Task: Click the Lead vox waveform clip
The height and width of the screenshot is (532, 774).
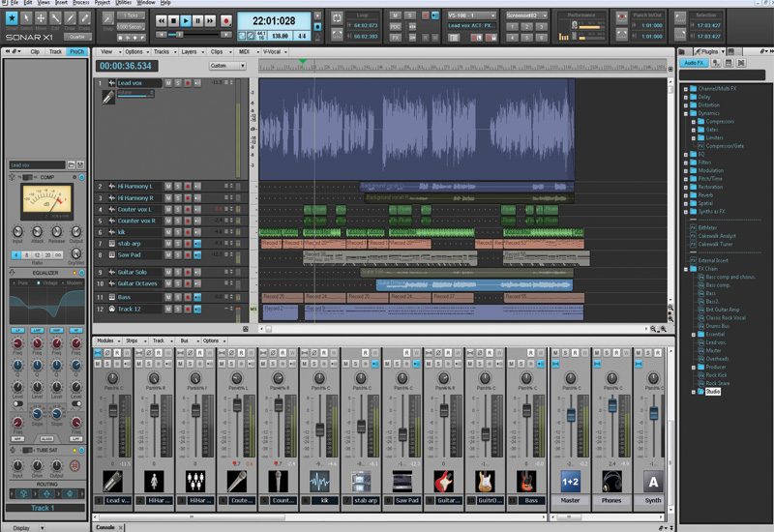Action: [417, 130]
